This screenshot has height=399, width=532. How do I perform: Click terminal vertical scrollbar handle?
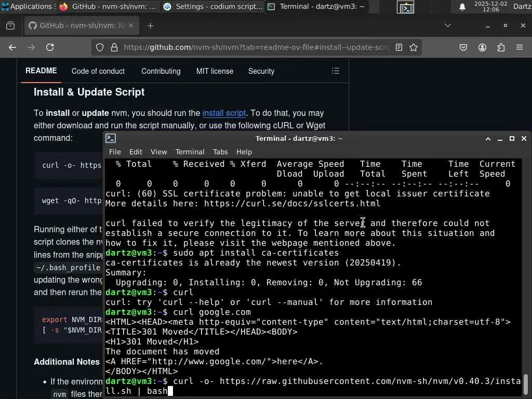pyautogui.click(x=526, y=384)
